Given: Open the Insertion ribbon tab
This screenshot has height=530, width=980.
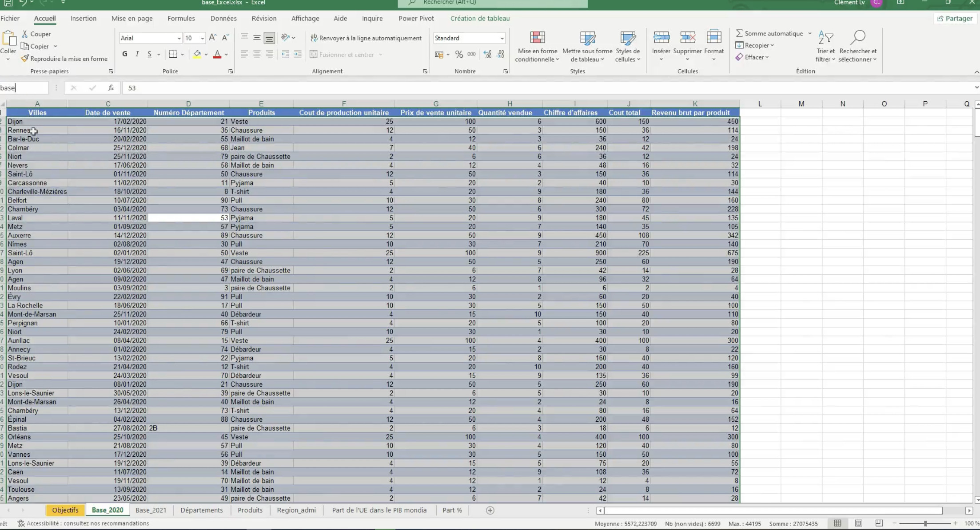Looking at the screenshot, I should tap(84, 18).
